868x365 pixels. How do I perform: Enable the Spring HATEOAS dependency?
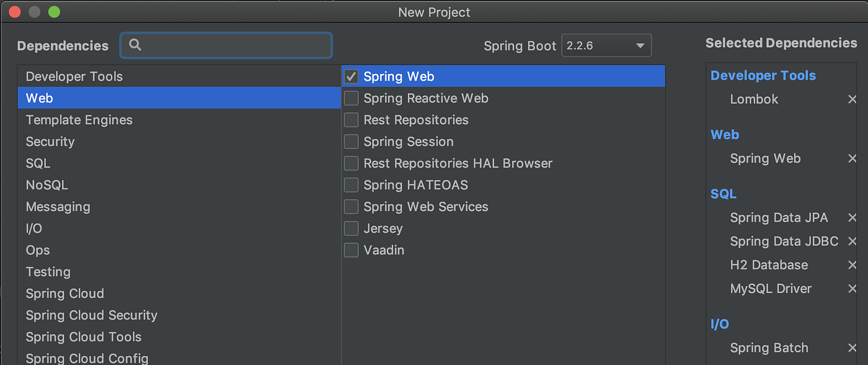(x=351, y=185)
